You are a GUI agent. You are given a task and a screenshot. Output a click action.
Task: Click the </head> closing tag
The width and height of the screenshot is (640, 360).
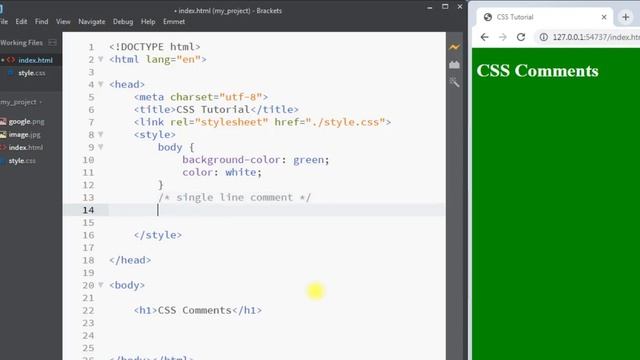click(130, 260)
